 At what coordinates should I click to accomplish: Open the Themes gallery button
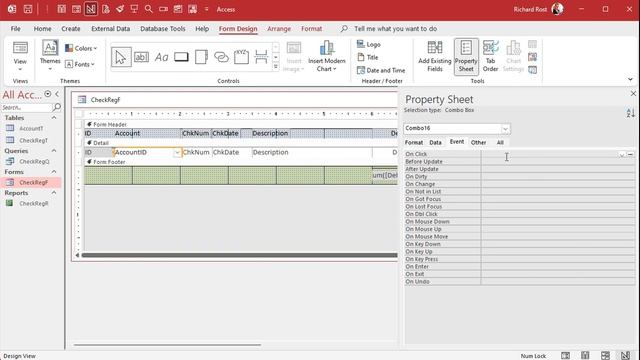(x=50, y=56)
